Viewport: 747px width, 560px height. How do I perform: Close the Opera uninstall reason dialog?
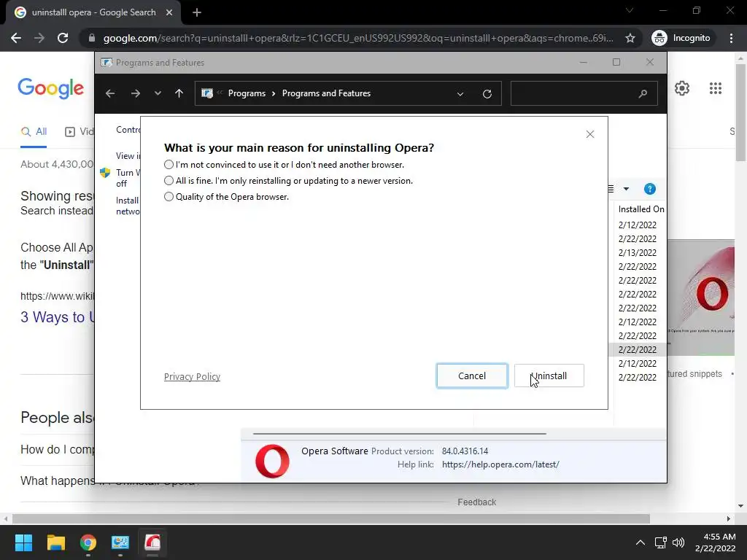click(x=589, y=134)
